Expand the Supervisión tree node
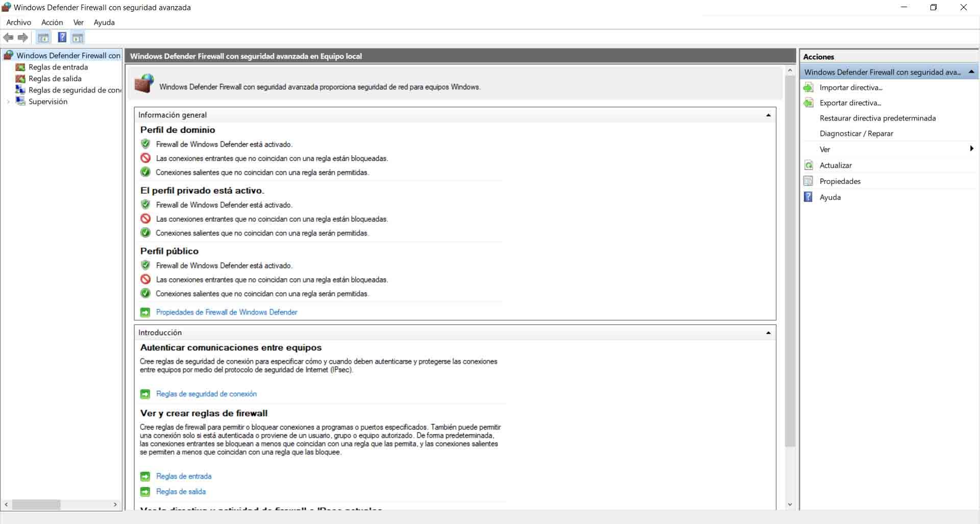980x524 pixels. coord(8,102)
